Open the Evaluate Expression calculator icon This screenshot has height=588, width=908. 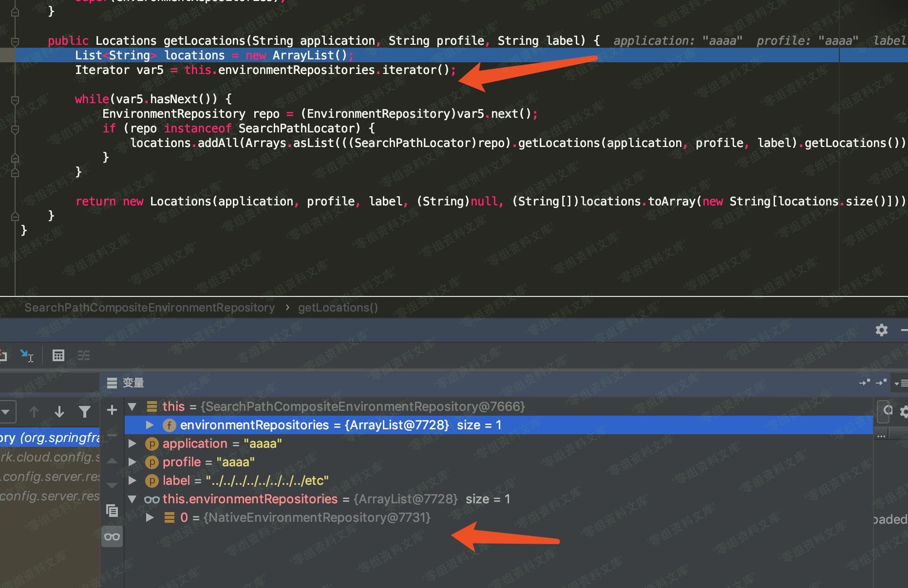(x=58, y=356)
